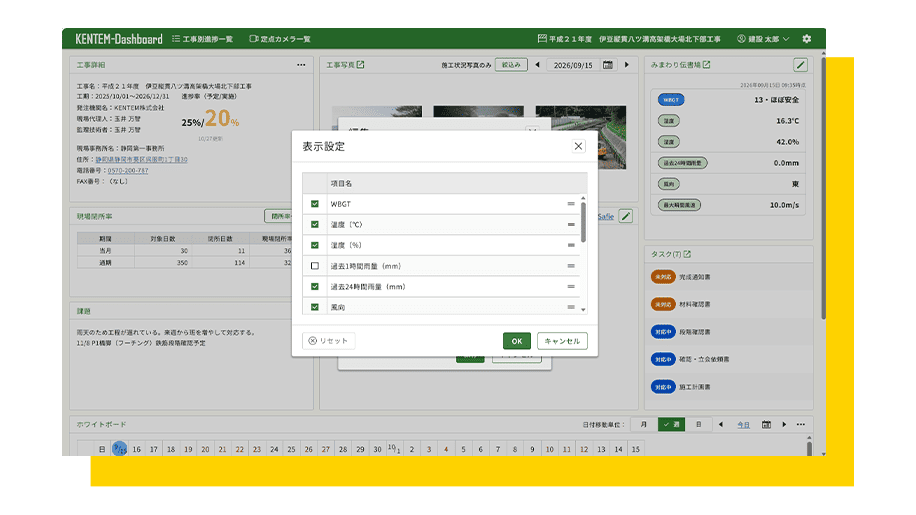Click the dialog list scrollbar thumb

[x=583, y=222]
